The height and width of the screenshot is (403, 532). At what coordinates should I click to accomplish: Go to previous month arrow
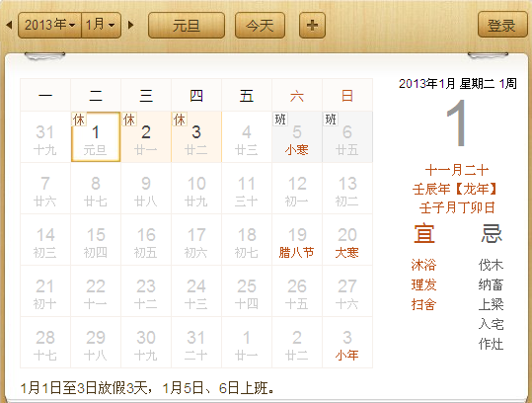(x=9, y=25)
